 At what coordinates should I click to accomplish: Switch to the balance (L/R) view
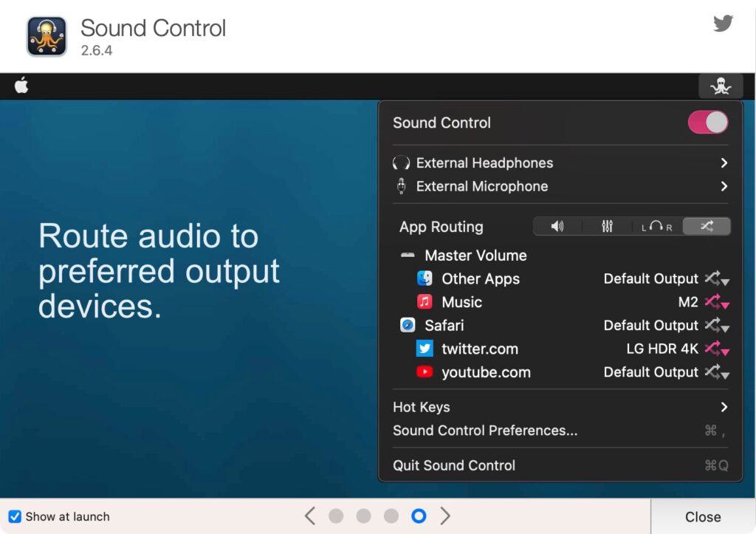coord(656,226)
